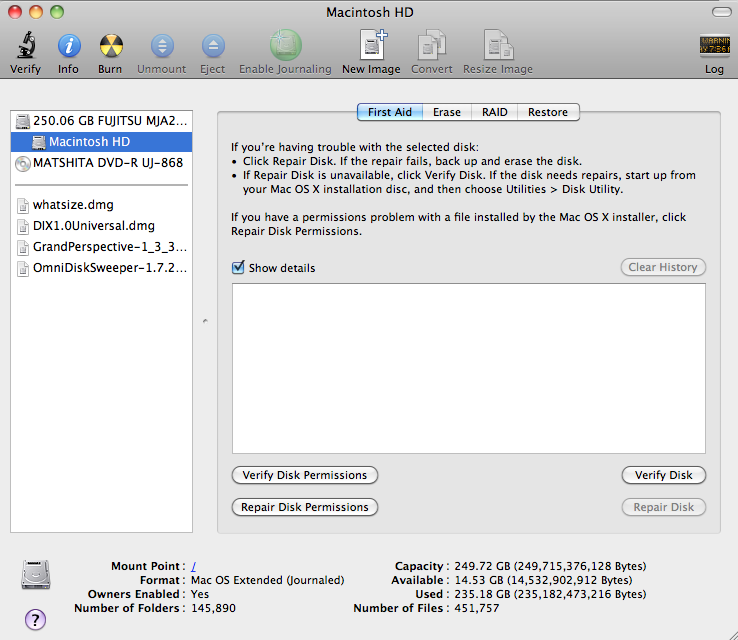738x640 pixels.
Task: Select the 250.06 GB FUJITSU disk
Action: (x=101, y=121)
